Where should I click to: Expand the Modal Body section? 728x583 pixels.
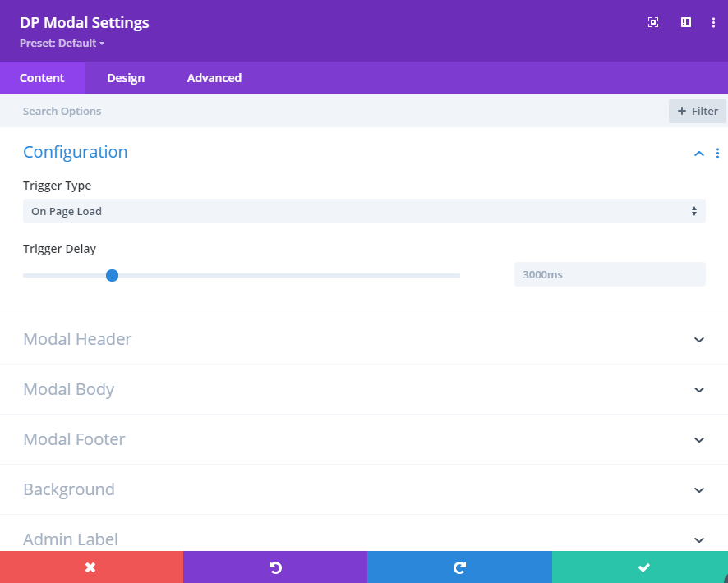[364, 389]
